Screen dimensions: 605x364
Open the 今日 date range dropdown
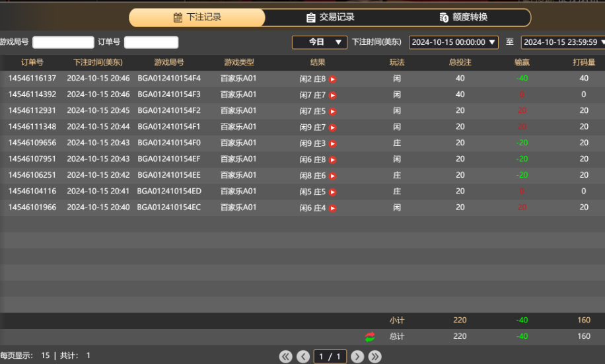pos(320,42)
